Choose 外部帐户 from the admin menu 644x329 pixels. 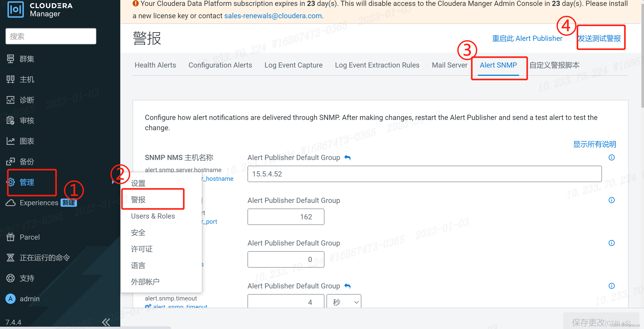tap(145, 282)
